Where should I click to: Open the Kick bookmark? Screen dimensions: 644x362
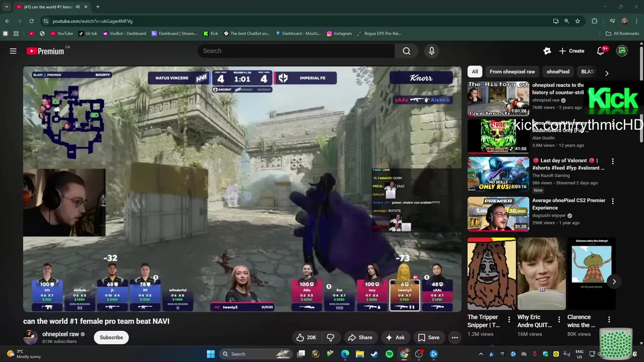point(211,34)
